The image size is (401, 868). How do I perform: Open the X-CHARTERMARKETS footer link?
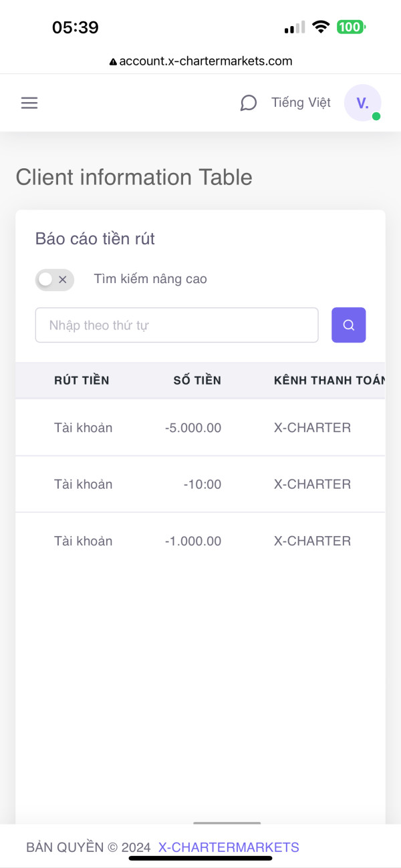229,847
